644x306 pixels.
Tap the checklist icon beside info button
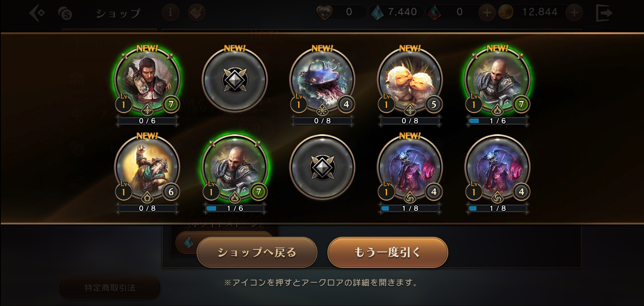coord(197,12)
